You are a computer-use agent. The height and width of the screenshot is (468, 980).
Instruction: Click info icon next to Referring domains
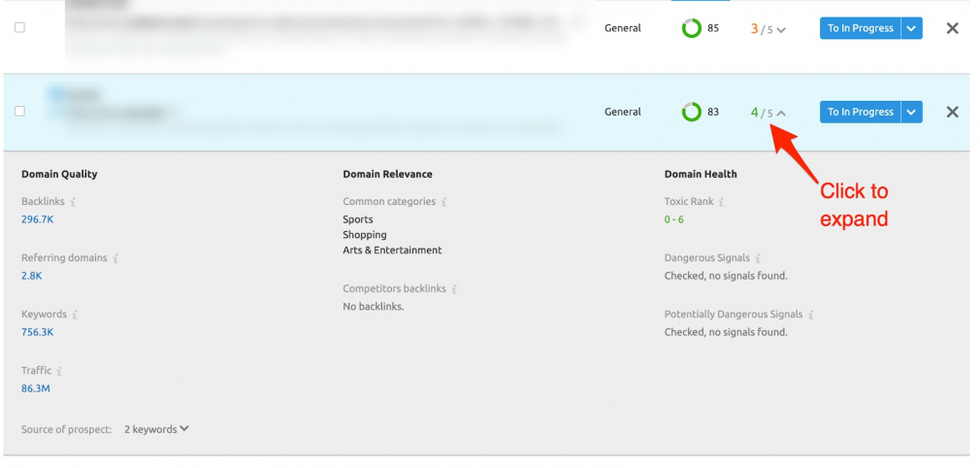pyautogui.click(x=115, y=258)
